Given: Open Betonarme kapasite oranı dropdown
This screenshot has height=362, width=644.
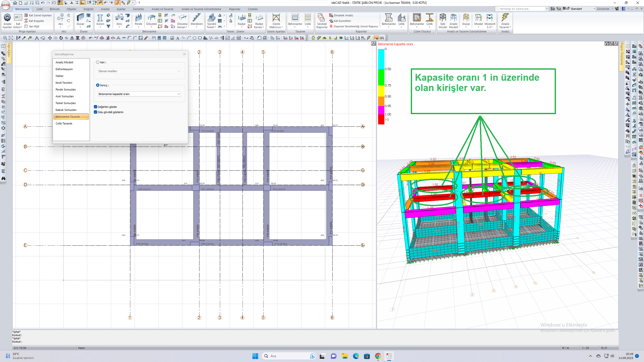Looking at the screenshot, I should coord(139,94).
